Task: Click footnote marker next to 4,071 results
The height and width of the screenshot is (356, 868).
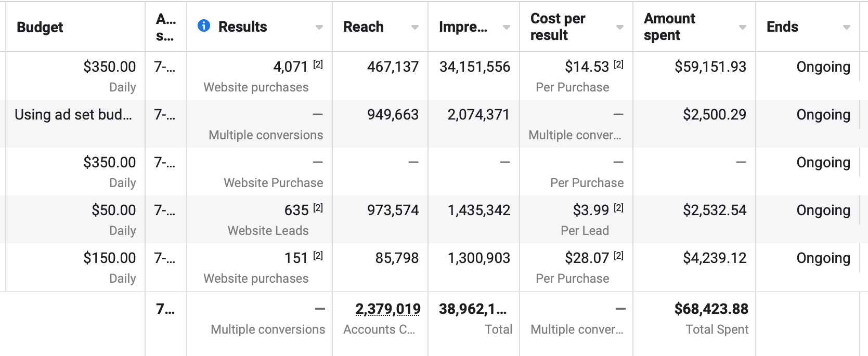Action: coord(318,64)
